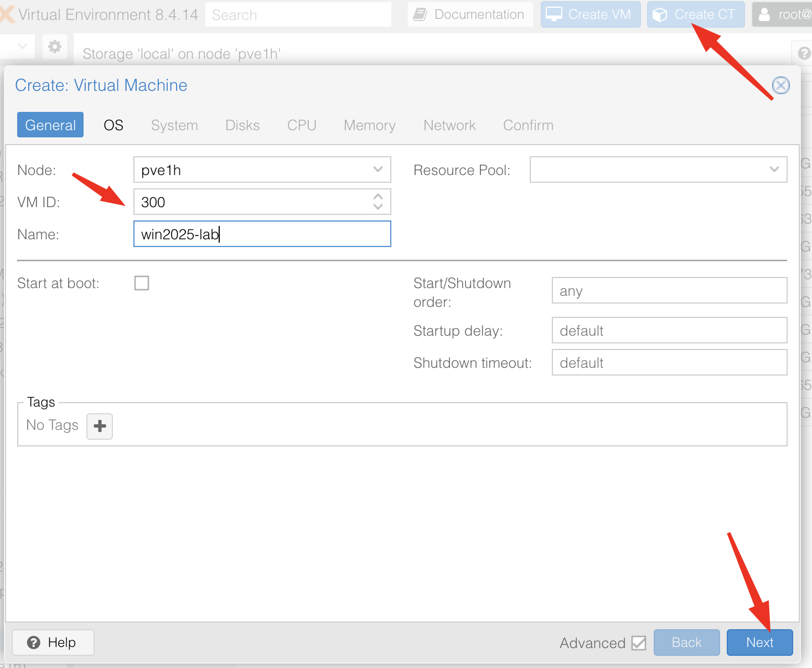The width and height of the screenshot is (812, 668).
Task: Click the Create CT container button
Action: click(x=696, y=14)
